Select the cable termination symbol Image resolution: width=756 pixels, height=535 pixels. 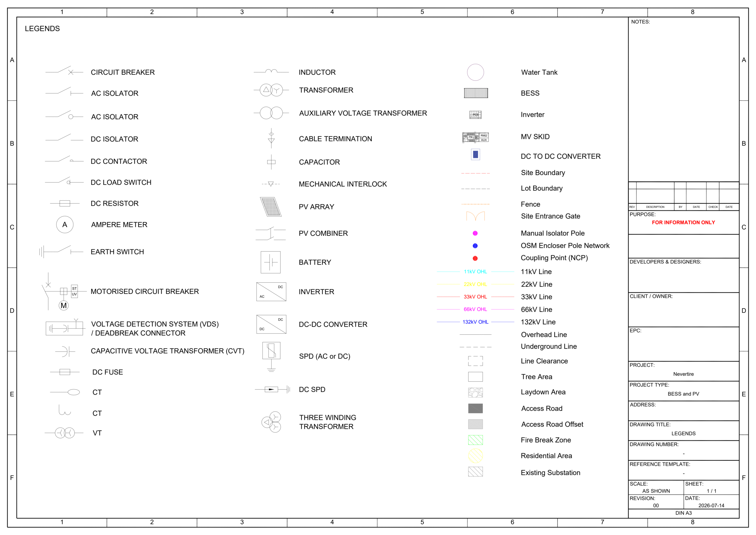tap(271, 138)
